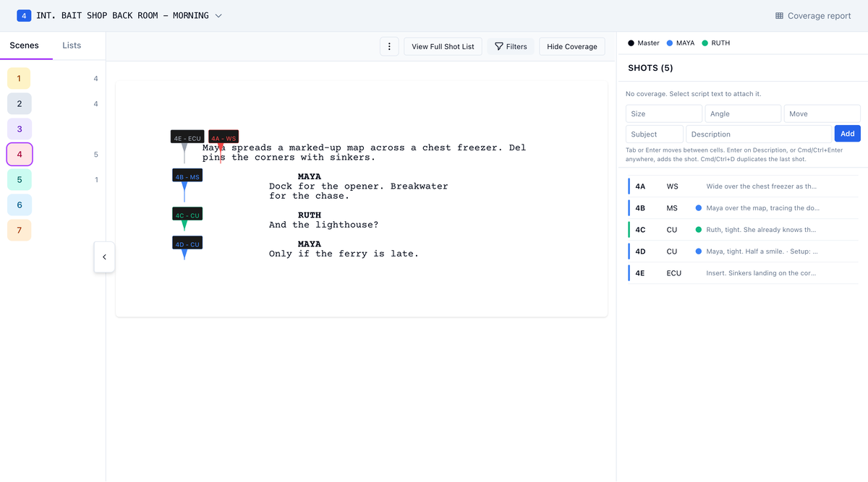Click the Master legend black dot
This screenshot has width=868, height=482.
pos(631,43)
